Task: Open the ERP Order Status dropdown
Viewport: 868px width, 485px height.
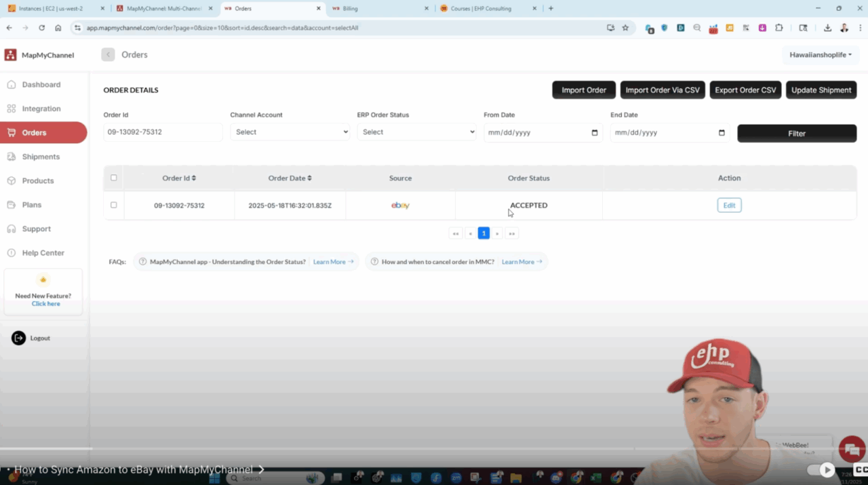Action: tap(416, 132)
